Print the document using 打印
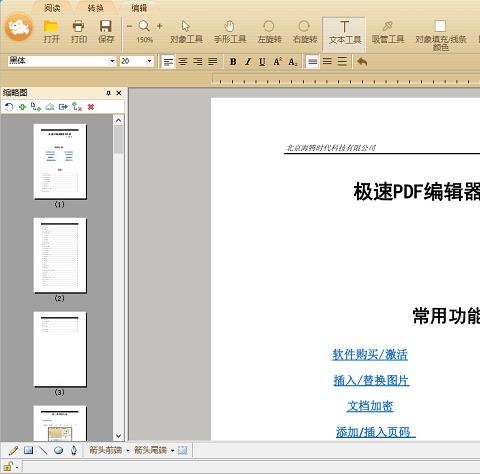 click(x=79, y=31)
